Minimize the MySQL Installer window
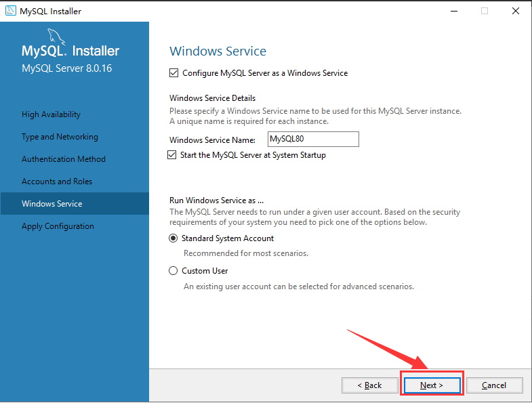Screen dimensions: 532x403 click(454, 12)
